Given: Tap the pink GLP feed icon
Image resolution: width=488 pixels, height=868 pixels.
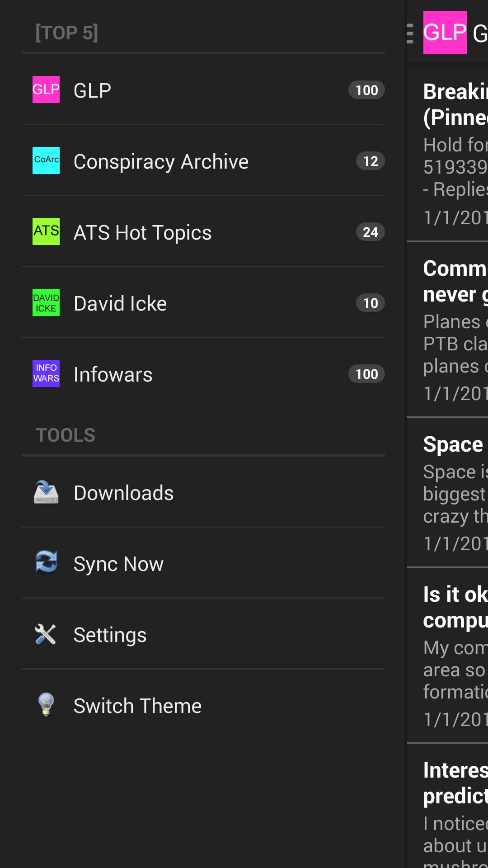Looking at the screenshot, I should (46, 90).
